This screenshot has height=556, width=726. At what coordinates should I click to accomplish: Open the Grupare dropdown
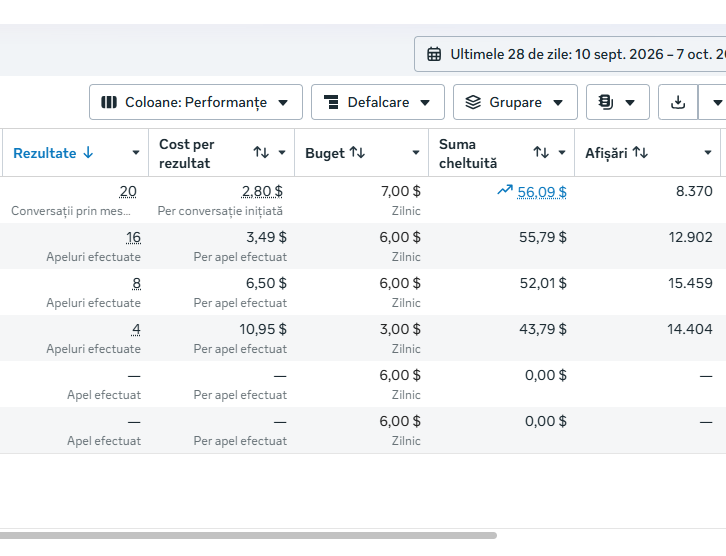[515, 102]
